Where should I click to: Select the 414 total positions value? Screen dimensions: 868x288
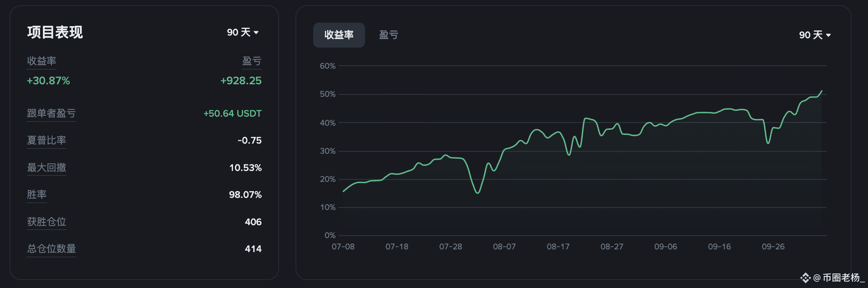tap(253, 249)
